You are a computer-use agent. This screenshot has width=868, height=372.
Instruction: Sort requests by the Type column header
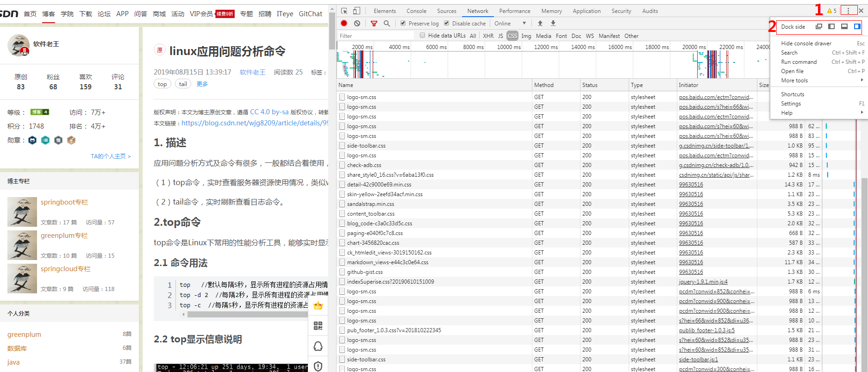[x=653, y=85]
